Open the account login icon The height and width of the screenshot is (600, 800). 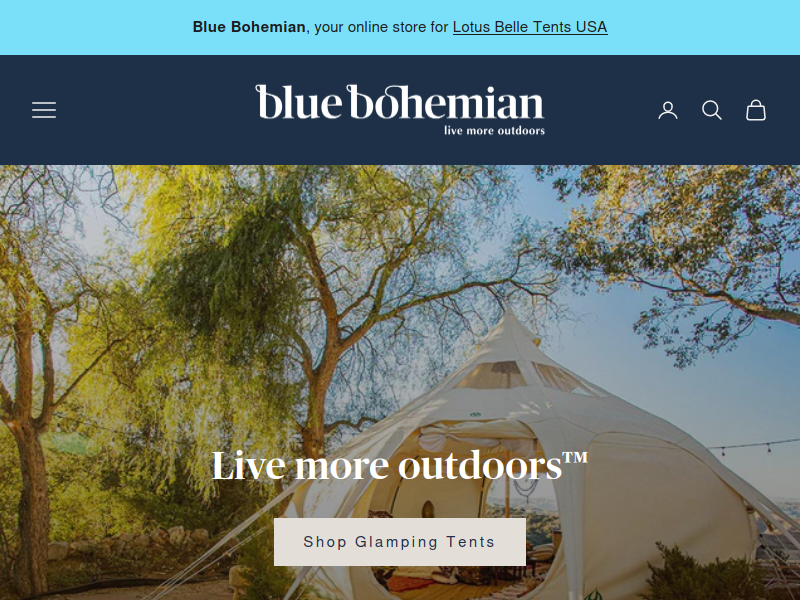click(x=668, y=110)
